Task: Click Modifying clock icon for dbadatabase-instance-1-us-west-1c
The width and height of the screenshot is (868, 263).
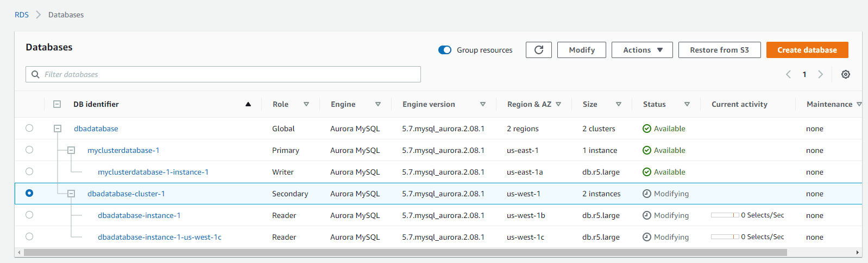Action: tap(647, 237)
